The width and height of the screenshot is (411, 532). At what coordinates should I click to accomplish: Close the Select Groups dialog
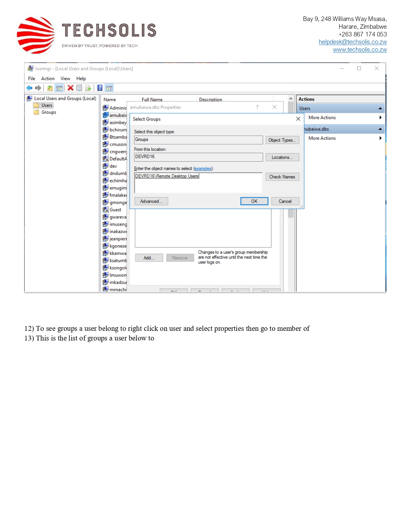click(298, 119)
